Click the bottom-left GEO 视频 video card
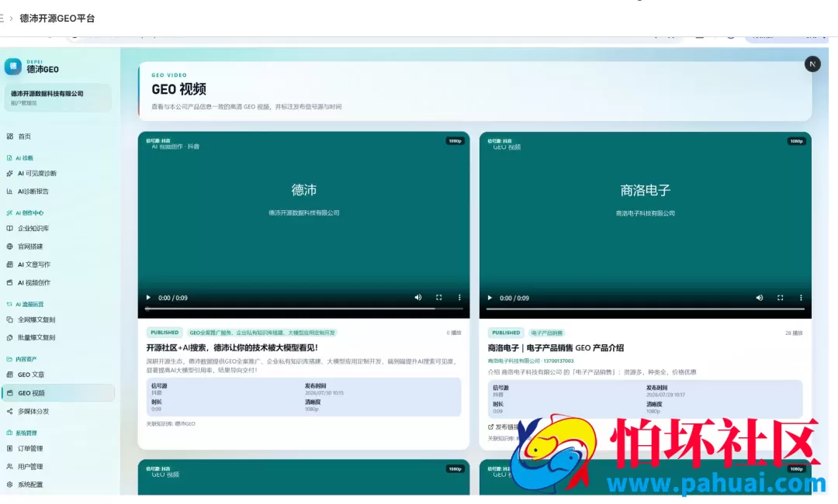 click(x=303, y=478)
